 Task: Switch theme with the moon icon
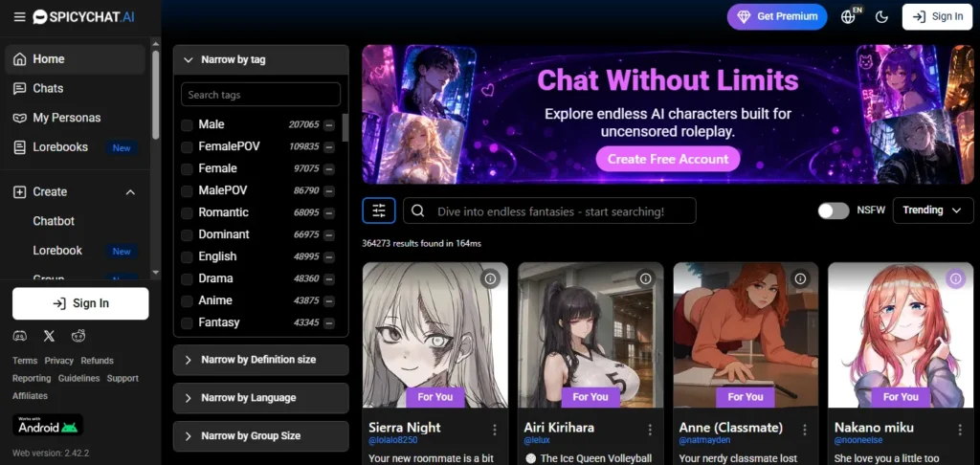tap(881, 17)
